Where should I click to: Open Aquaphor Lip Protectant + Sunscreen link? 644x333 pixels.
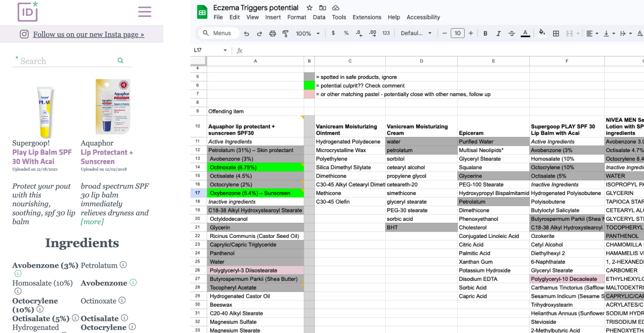(x=107, y=157)
